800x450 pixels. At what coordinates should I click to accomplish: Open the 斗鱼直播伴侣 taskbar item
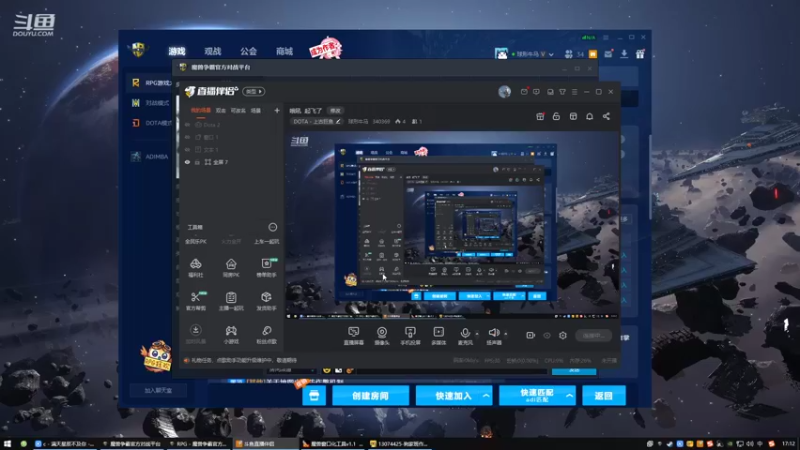point(265,444)
